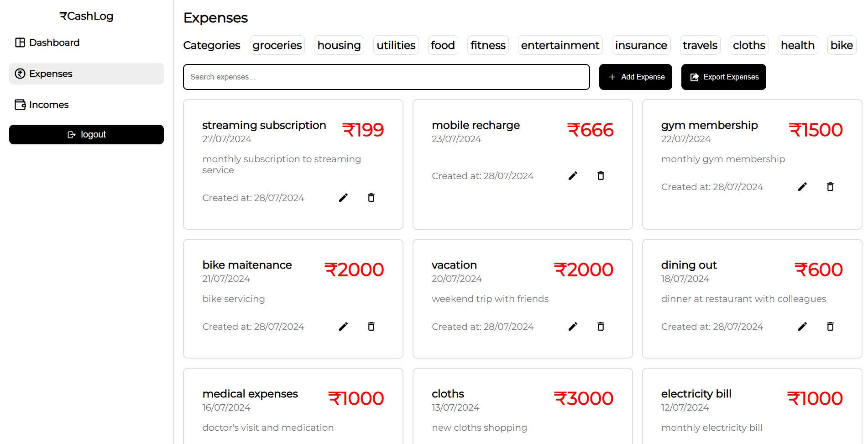Delete the streaming subscription expense

[x=371, y=198]
